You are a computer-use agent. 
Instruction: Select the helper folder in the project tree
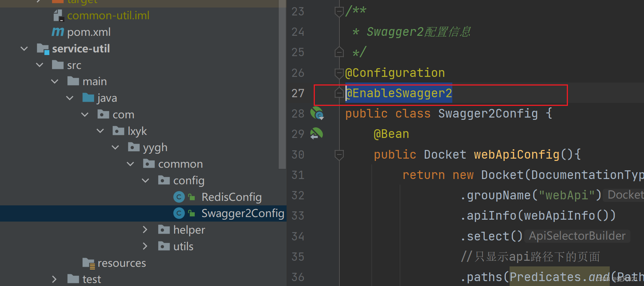point(189,229)
